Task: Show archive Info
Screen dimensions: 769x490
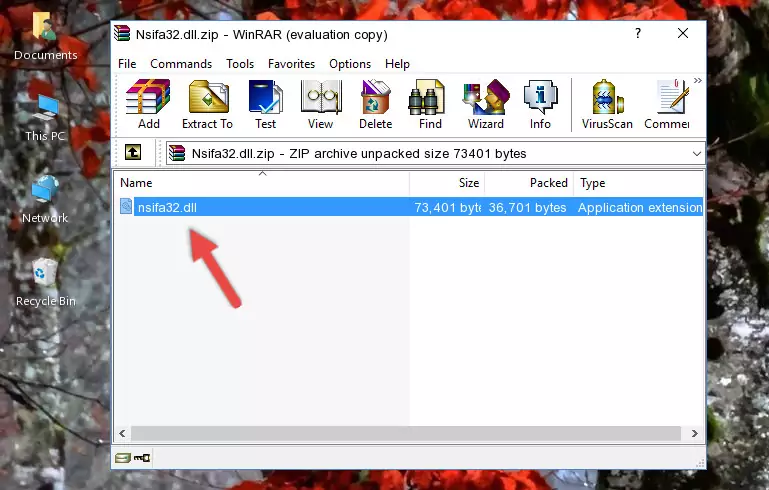Action: pyautogui.click(x=540, y=104)
